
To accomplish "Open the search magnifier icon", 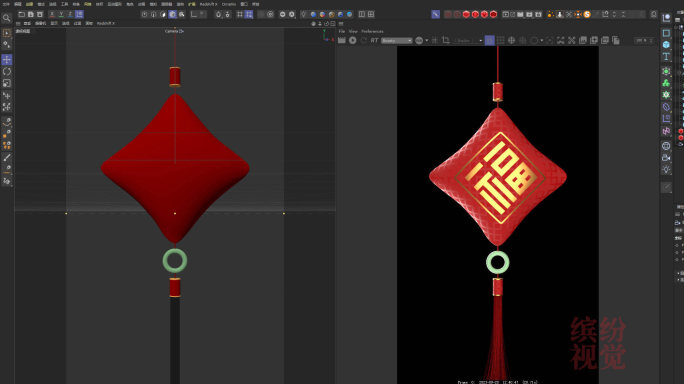I will pos(7,18).
